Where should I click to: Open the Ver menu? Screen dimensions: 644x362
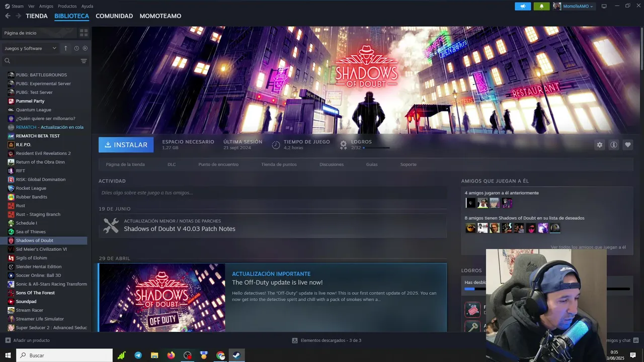pyautogui.click(x=32, y=6)
